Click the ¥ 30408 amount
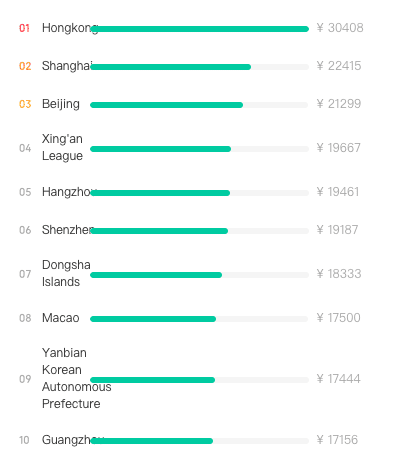The height and width of the screenshot is (469, 397). (x=340, y=28)
